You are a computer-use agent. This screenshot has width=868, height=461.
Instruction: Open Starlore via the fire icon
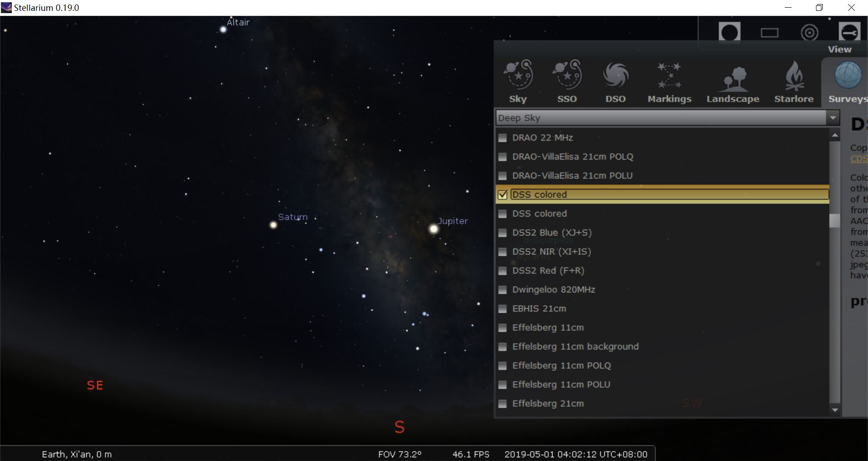(x=794, y=77)
